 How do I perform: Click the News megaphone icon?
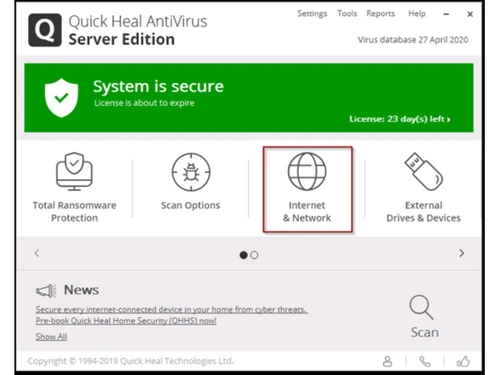[46, 291]
